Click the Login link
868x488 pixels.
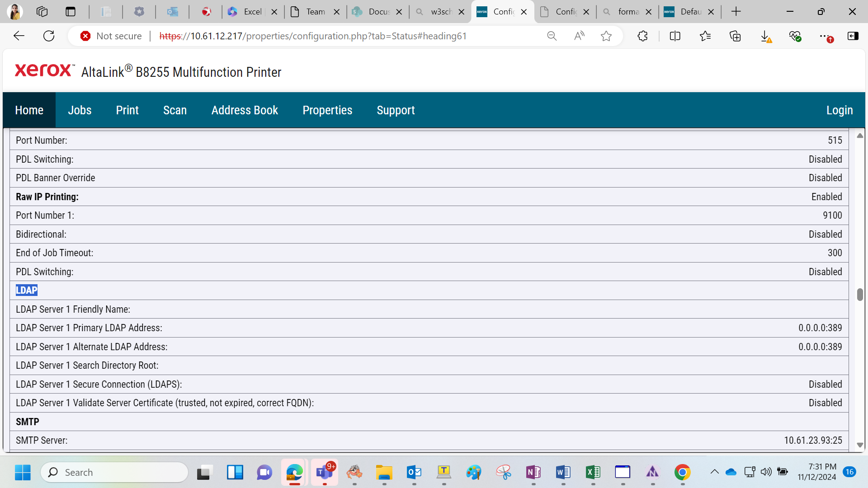(840, 110)
